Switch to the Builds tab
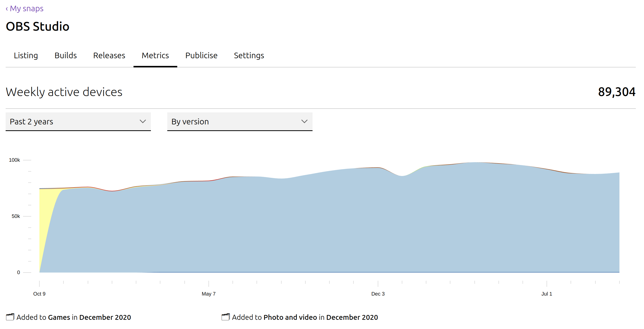The width and height of the screenshot is (644, 329). [66, 55]
